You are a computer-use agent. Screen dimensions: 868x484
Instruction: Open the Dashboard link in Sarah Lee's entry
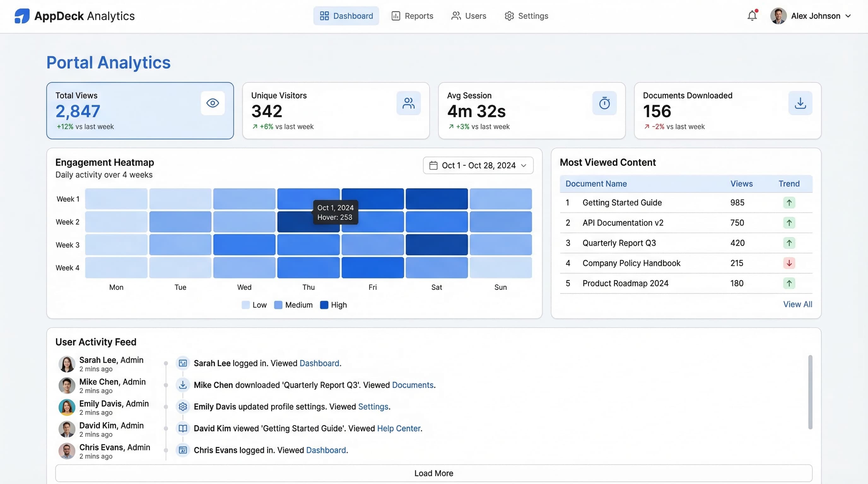pos(319,363)
